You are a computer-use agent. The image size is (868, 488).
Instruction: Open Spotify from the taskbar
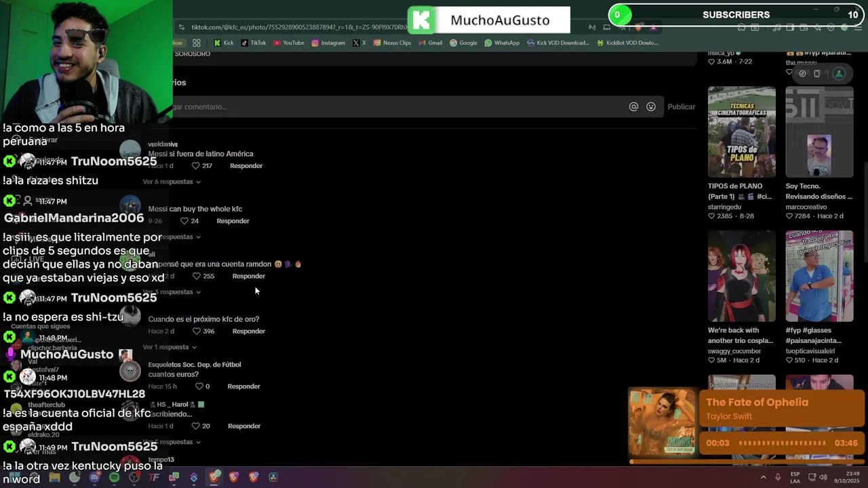[114, 477]
